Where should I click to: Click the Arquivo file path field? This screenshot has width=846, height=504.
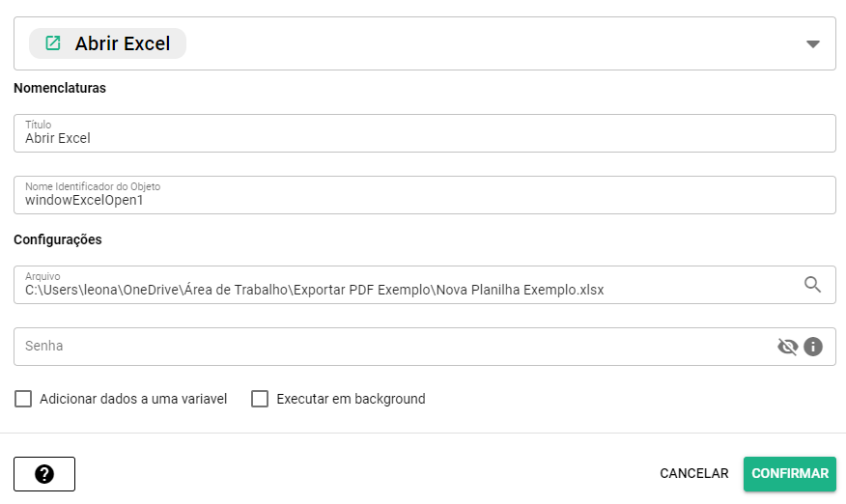coord(406,290)
